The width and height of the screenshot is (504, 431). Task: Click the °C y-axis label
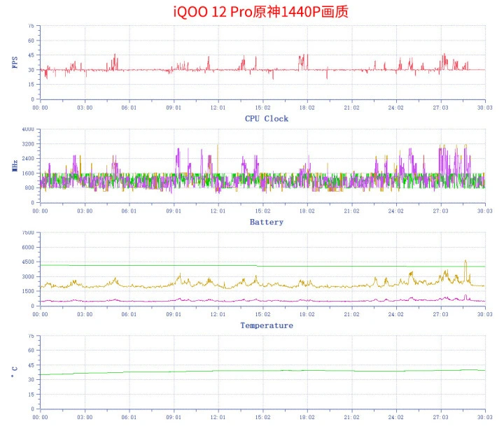coord(15,372)
